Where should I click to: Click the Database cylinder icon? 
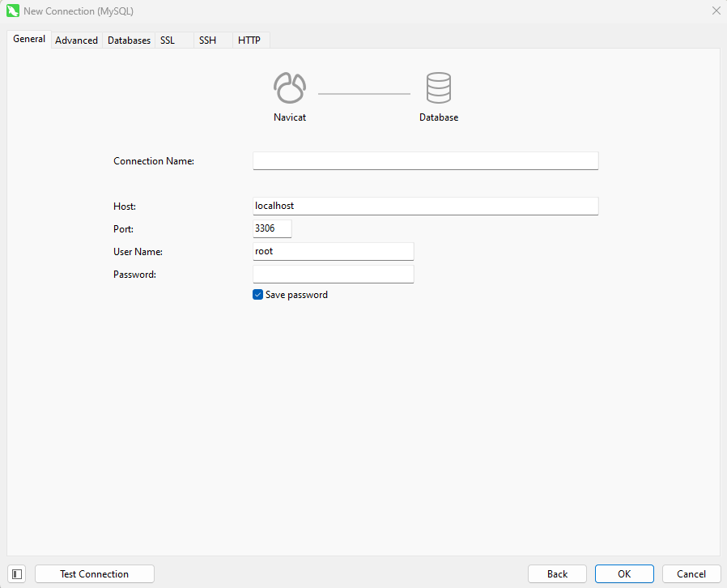439,87
